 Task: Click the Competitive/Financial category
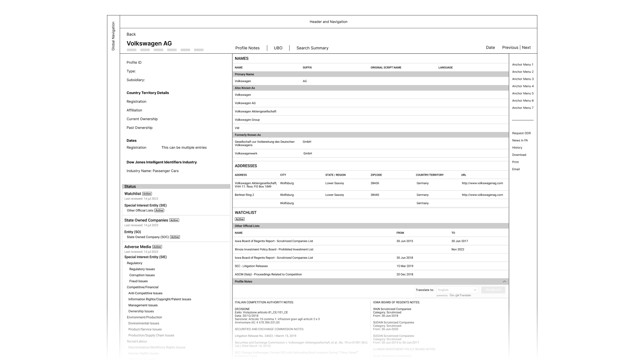pos(143,287)
